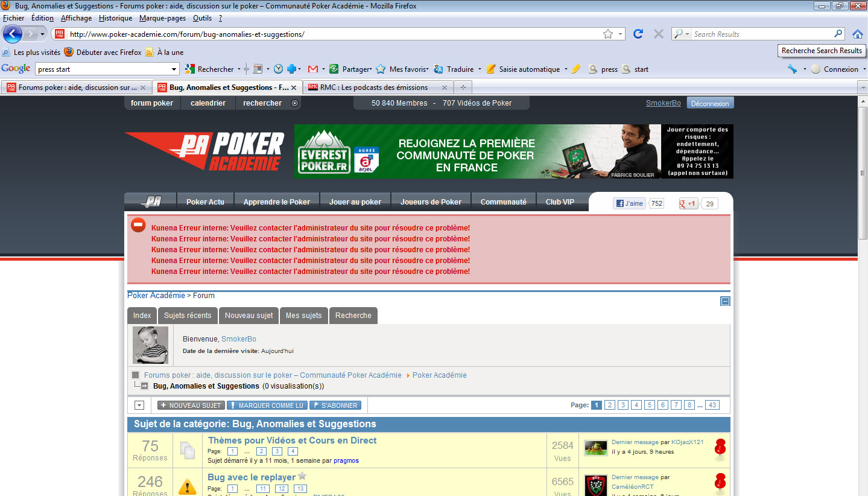Click the topic document icon for Thèmes pour Vidéos

pos(188,450)
